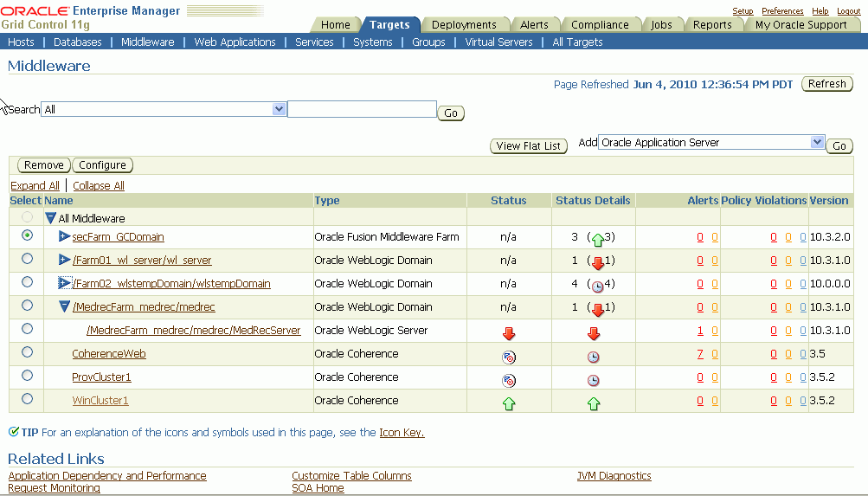This screenshot has width=868, height=496.
Task: Open the Reports tab
Action: pos(712,24)
